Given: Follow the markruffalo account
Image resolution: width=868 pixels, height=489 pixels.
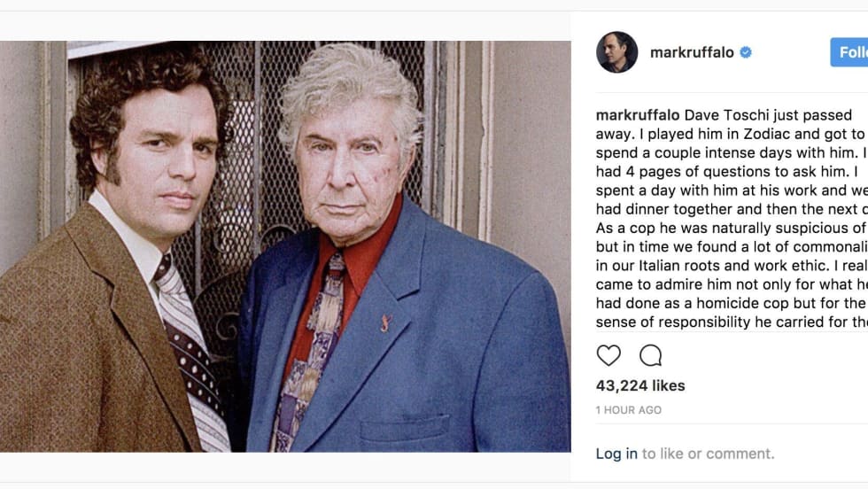Looking at the screenshot, I should [849, 52].
